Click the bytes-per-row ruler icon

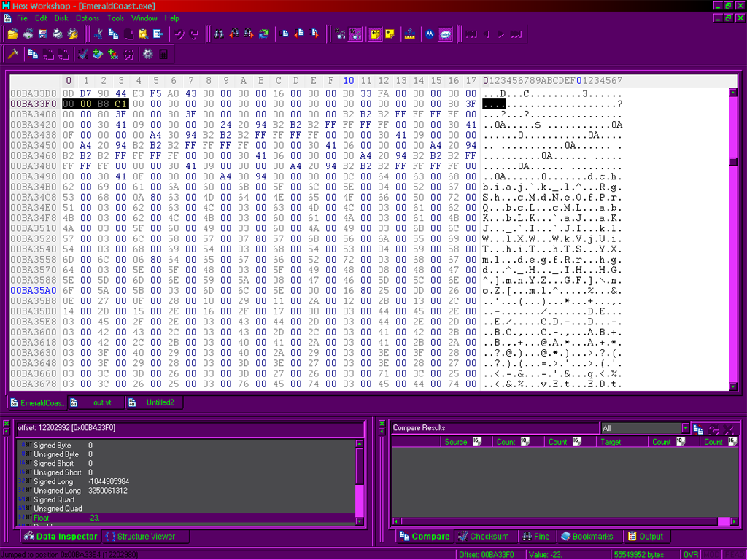tap(410, 34)
